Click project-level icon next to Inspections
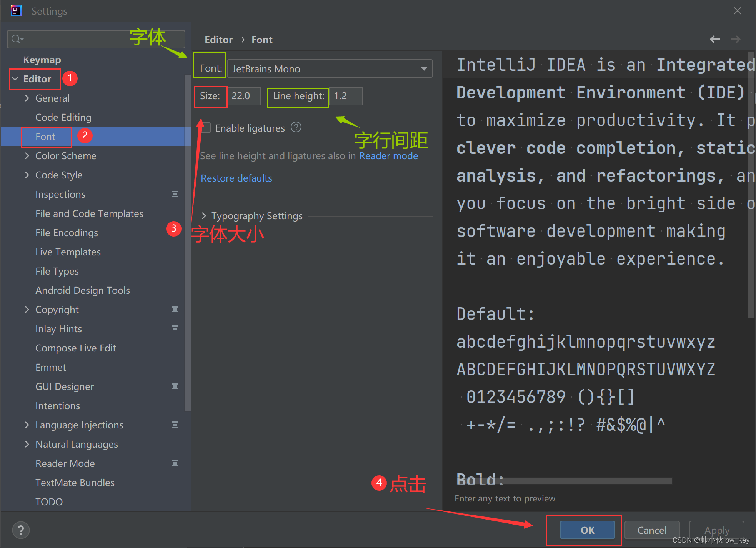756x548 pixels. pyautogui.click(x=175, y=194)
